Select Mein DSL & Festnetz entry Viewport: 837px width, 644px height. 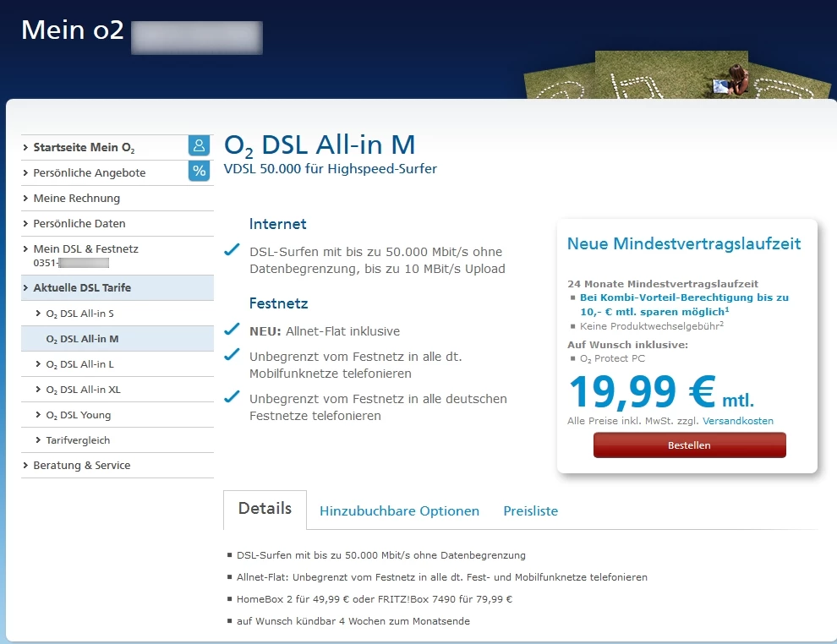click(x=85, y=249)
